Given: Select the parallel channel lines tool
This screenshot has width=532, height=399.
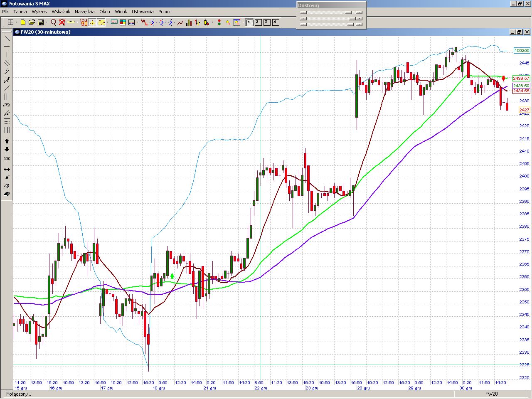Looking at the screenshot, I should point(7,63).
